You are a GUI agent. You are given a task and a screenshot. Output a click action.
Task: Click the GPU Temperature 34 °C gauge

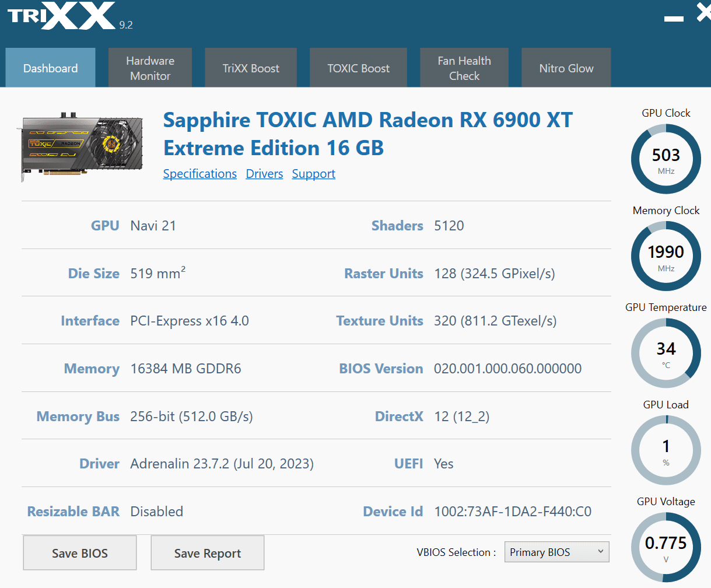pyautogui.click(x=666, y=353)
